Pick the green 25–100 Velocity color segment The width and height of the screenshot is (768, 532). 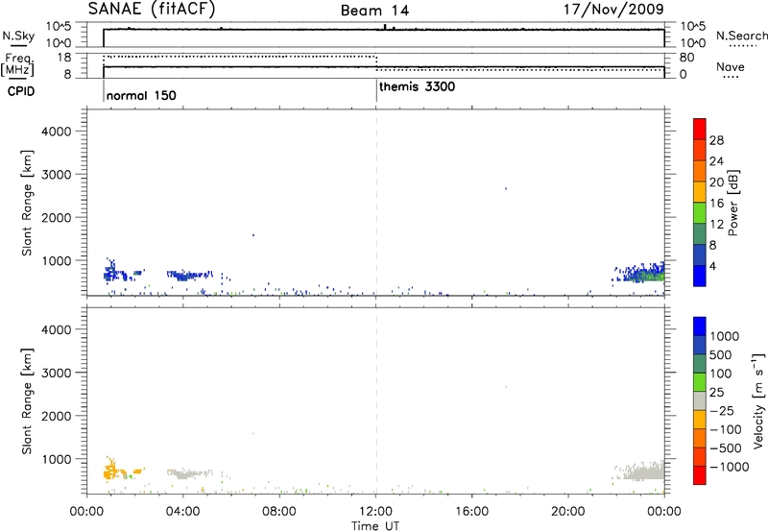coord(700,382)
